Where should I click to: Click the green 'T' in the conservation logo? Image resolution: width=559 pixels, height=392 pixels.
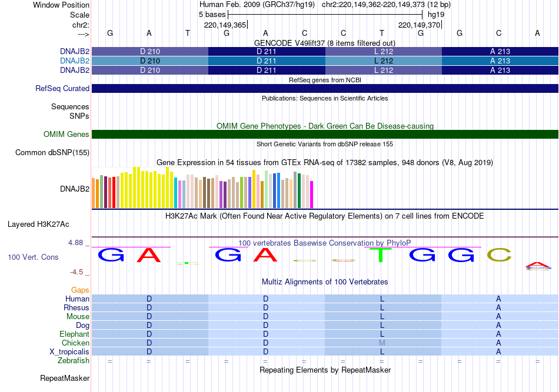[x=381, y=255]
